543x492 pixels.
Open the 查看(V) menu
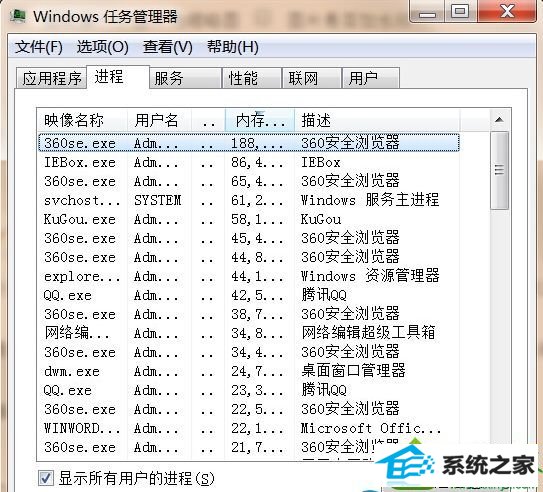[x=168, y=47]
